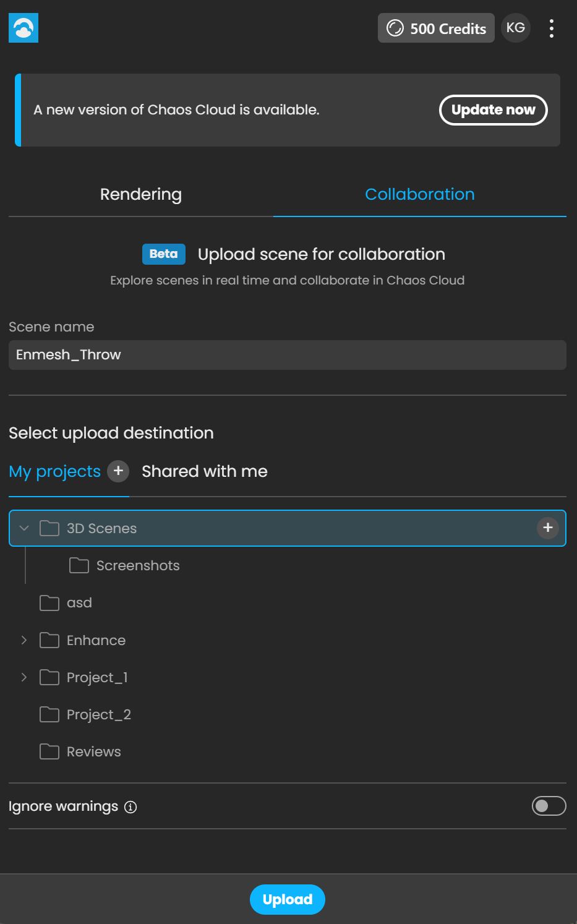Image resolution: width=577 pixels, height=924 pixels.
Task: Click the Beta badge
Action: click(x=163, y=254)
